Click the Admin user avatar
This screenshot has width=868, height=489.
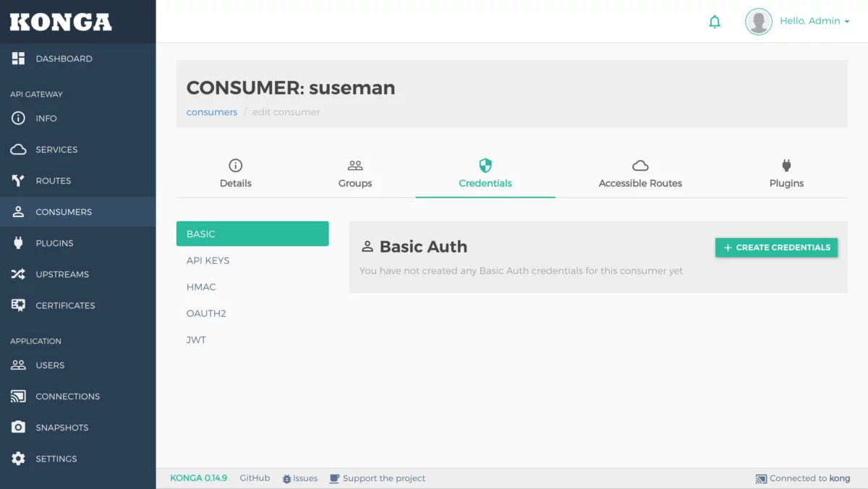pos(759,22)
